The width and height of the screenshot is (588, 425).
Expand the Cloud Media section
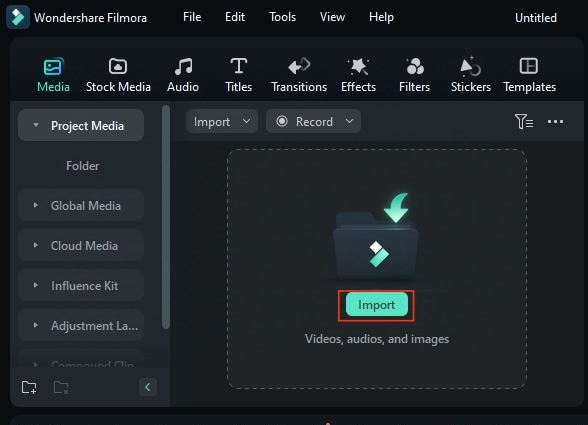point(81,246)
